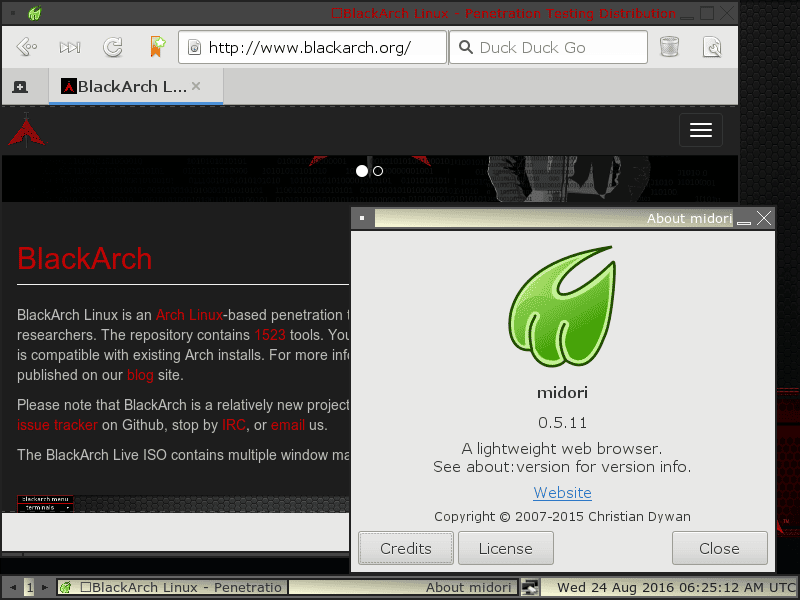Open a new tab with the plus icon
This screenshot has height=600, width=800.
20,87
